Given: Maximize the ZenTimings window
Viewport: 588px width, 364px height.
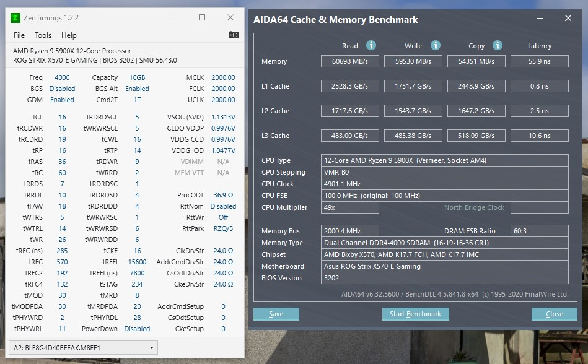Looking at the screenshot, I should [202, 17].
